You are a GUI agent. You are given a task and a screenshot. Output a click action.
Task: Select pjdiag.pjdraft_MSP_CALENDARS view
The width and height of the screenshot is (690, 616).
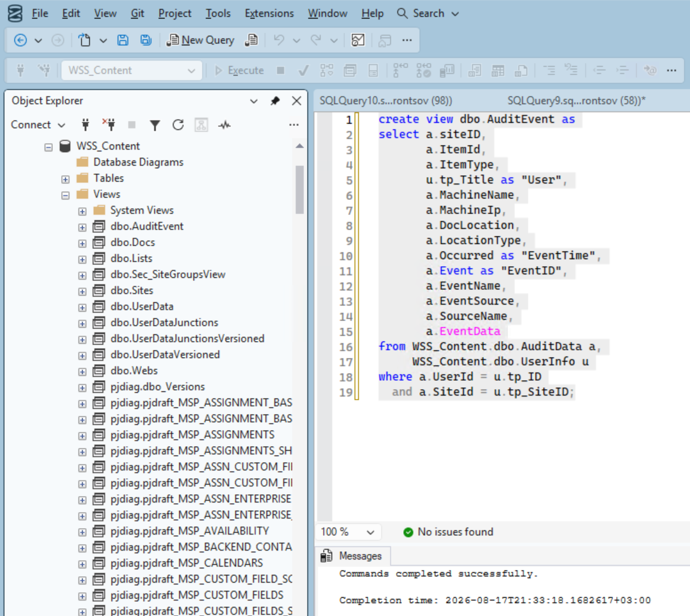point(186,563)
